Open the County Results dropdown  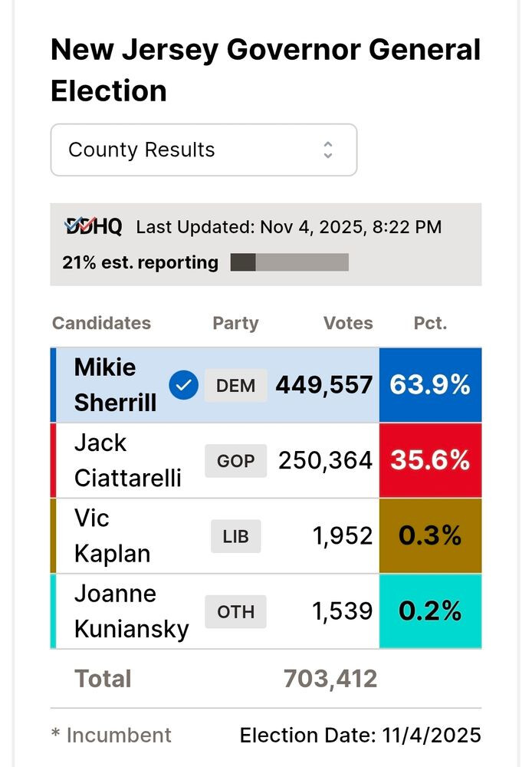204,150
